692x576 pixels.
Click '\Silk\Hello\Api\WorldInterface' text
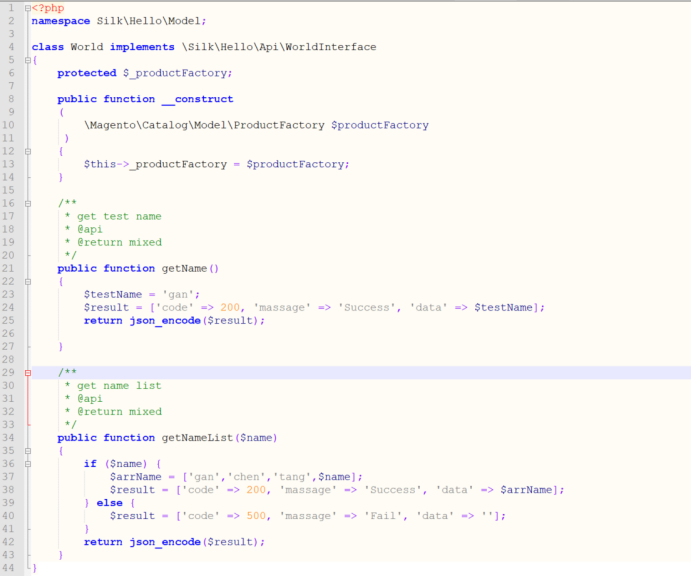(x=279, y=47)
